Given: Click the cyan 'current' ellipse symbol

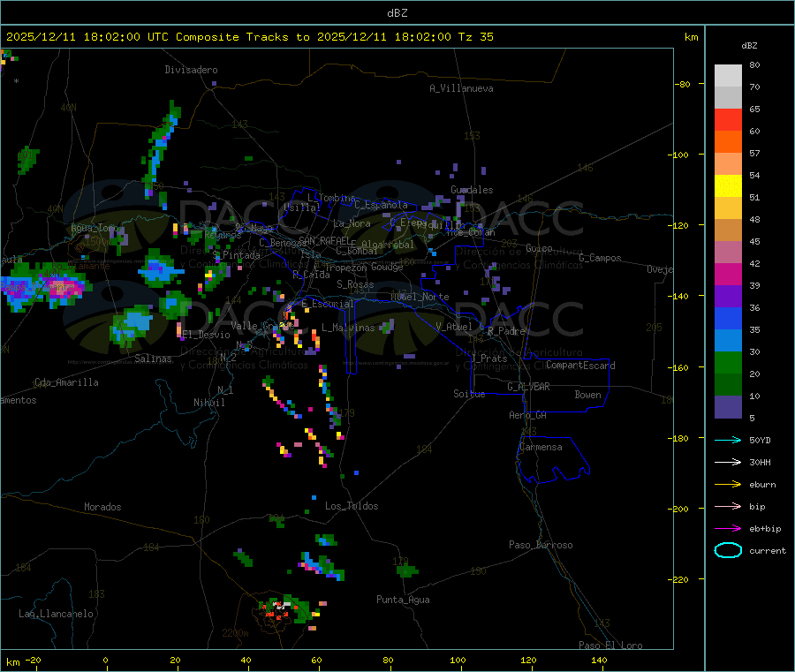Looking at the screenshot, I should 728,550.
